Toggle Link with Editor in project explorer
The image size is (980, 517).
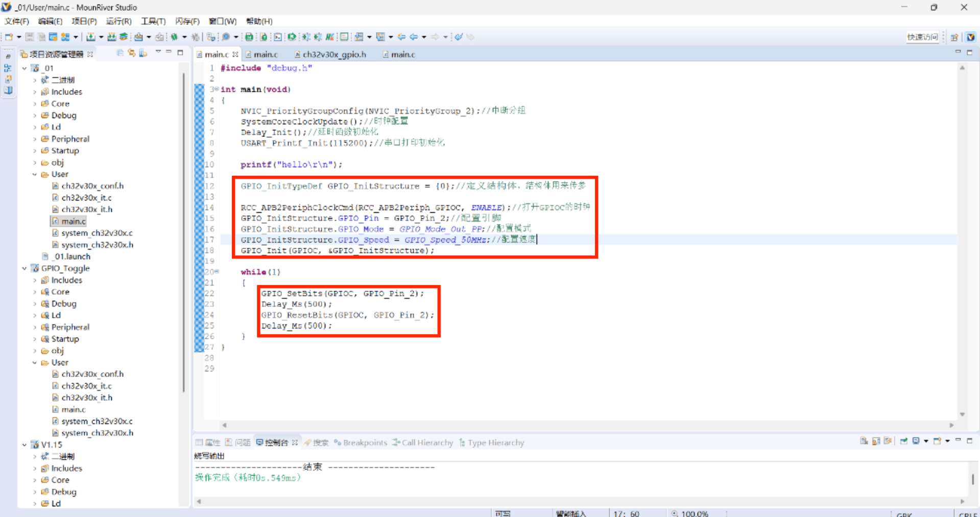click(x=132, y=53)
